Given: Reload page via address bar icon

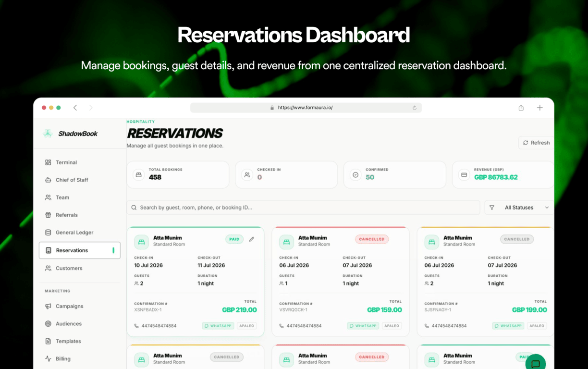Looking at the screenshot, I should pos(415,108).
